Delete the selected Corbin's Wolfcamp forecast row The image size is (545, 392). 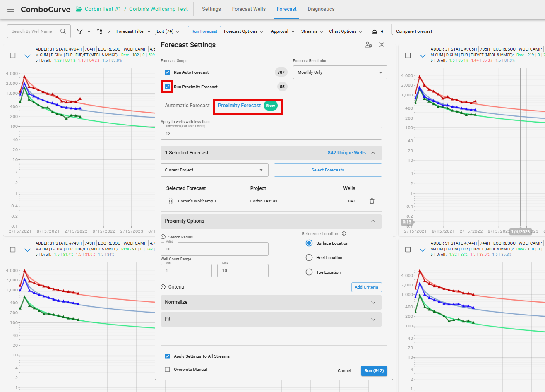tap(372, 201)
